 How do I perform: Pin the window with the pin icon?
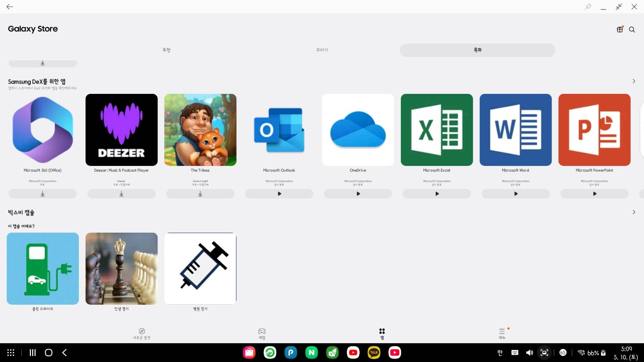tap(588, 7)
